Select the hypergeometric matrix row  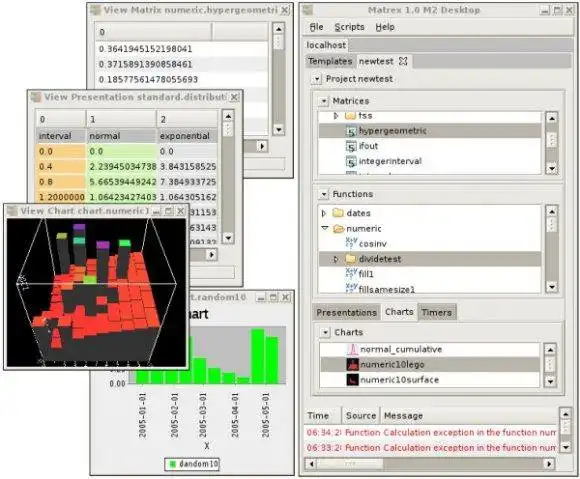pos(429,131)
